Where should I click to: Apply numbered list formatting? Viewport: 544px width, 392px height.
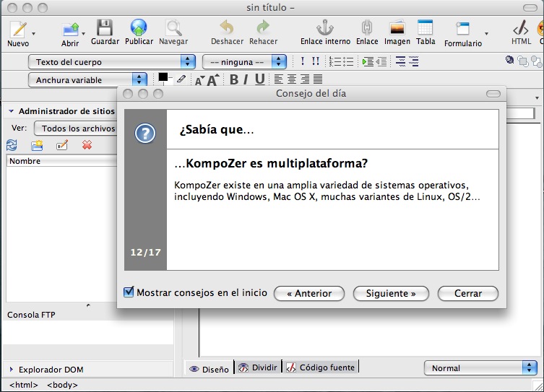tap(334, 61)
